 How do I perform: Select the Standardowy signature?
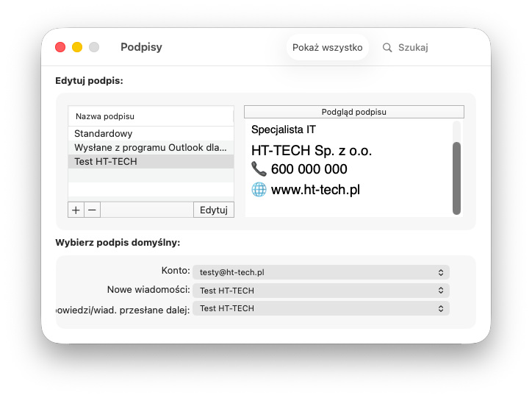(x=151, y=133)
